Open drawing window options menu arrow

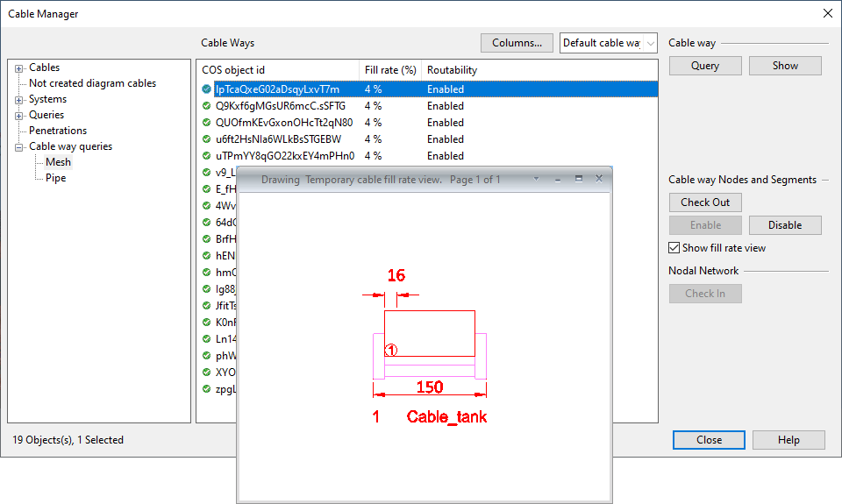[x=536, y=179]
